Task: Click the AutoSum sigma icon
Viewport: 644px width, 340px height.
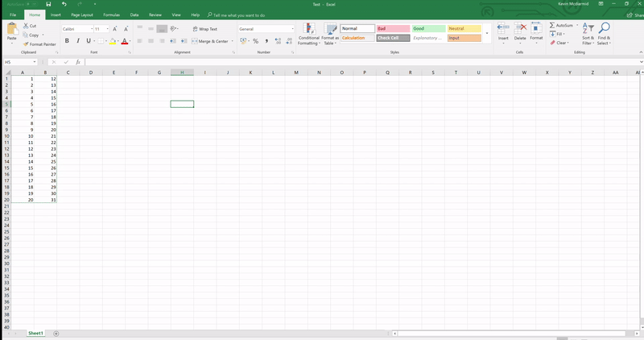Action: click(552, 25)
